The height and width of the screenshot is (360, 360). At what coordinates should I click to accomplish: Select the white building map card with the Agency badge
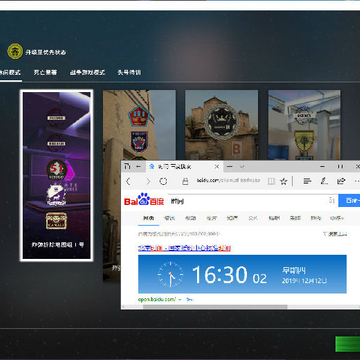(x=304, y=125)
